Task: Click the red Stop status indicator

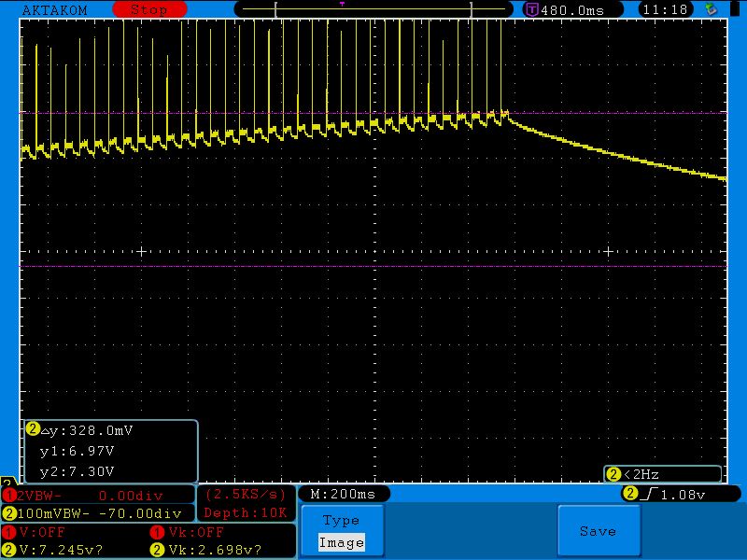Action: [149, 9]
